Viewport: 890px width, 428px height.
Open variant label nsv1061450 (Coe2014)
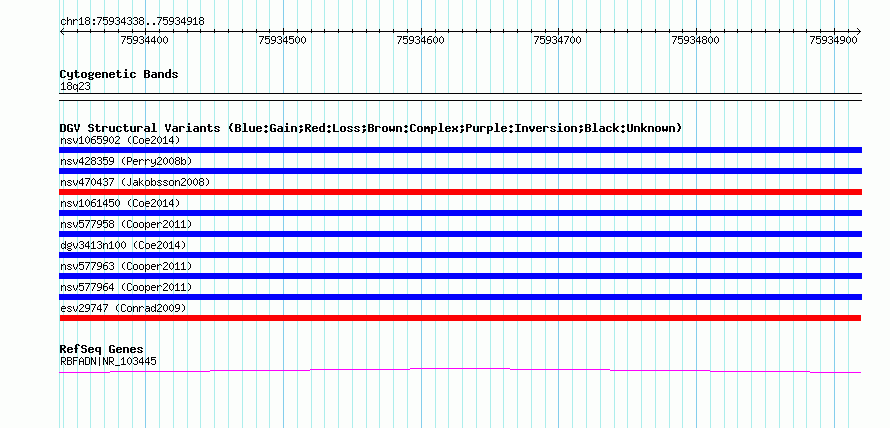120,203
